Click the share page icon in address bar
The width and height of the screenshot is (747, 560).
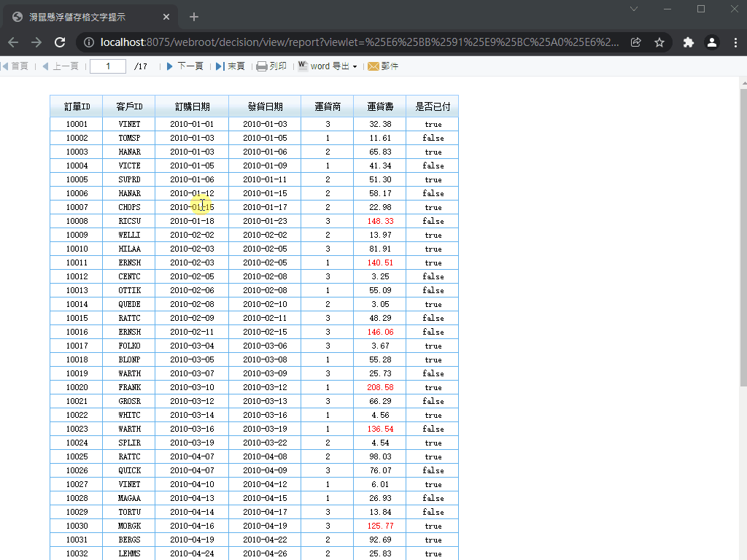[636, 42]
